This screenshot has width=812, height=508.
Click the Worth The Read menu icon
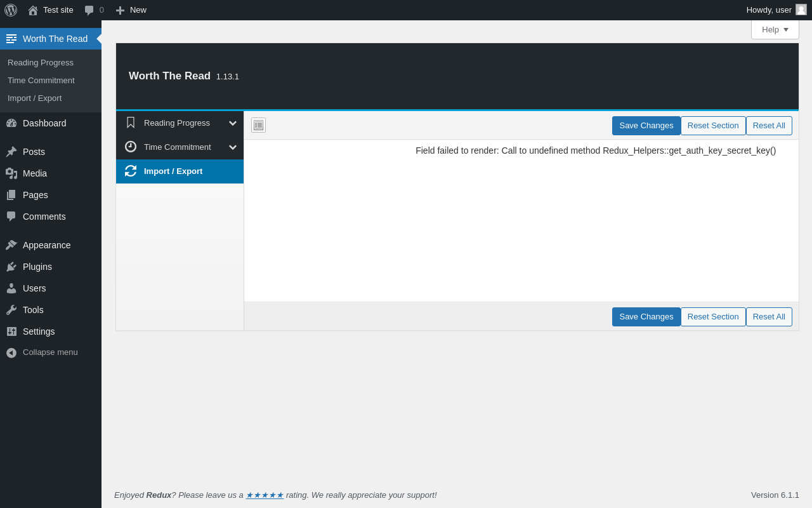[11, 39]
